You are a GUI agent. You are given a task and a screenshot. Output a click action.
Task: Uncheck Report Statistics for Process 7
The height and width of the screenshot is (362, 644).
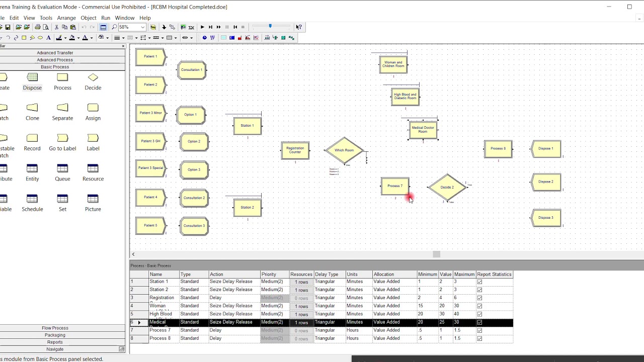point(479,331)
